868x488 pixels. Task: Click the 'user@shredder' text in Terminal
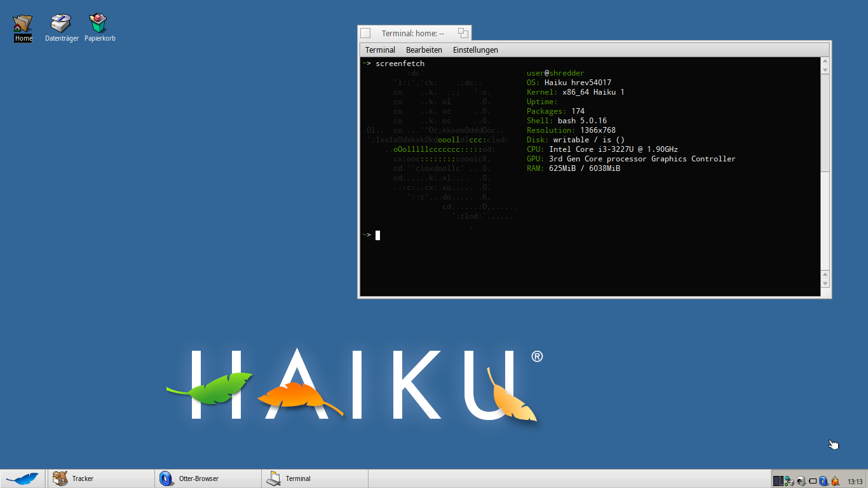(x=555, y=73)
